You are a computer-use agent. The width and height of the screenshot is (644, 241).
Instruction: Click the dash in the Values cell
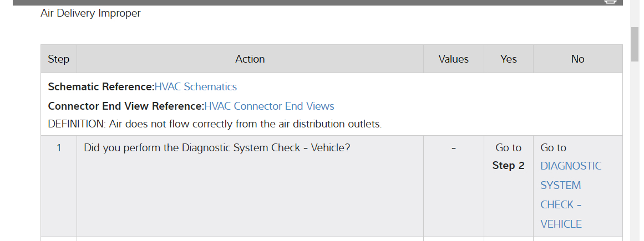click(454, 148)
